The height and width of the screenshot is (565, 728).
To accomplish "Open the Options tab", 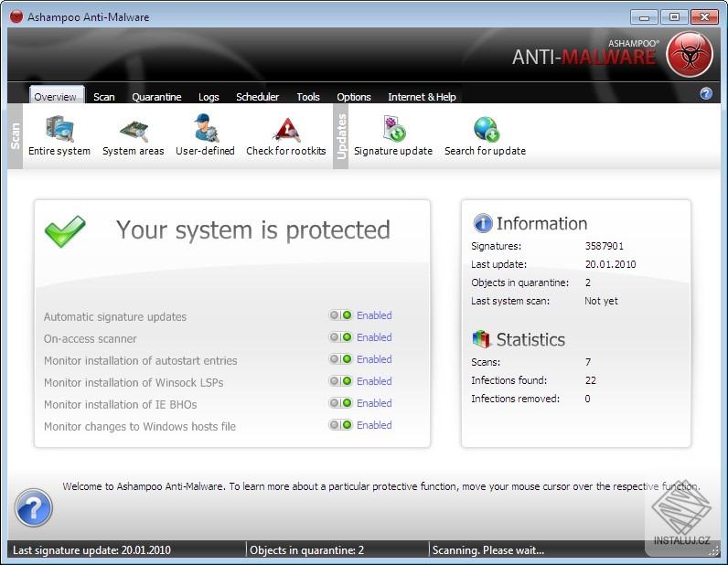I will (354, 97).
